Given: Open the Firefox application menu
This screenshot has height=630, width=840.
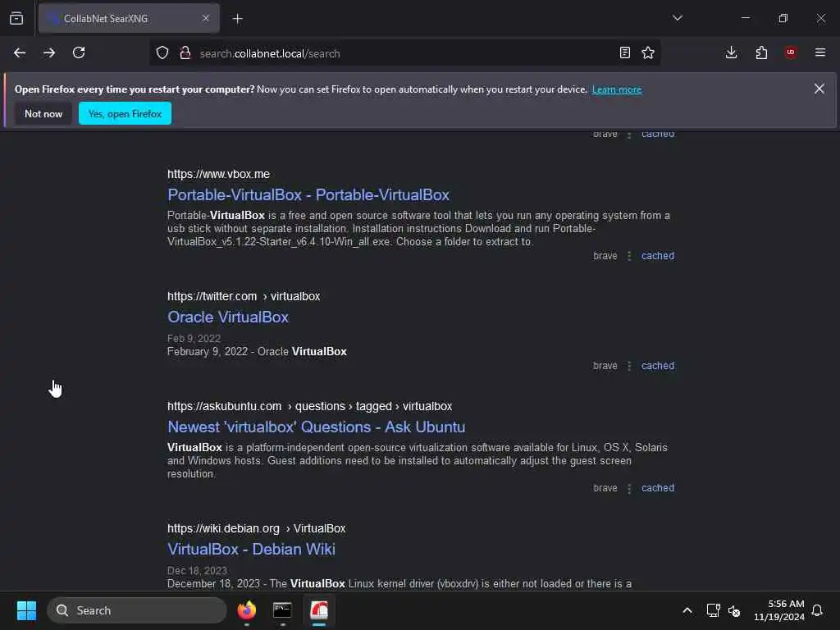Looking at the screenshot, I should click(820, 52).
